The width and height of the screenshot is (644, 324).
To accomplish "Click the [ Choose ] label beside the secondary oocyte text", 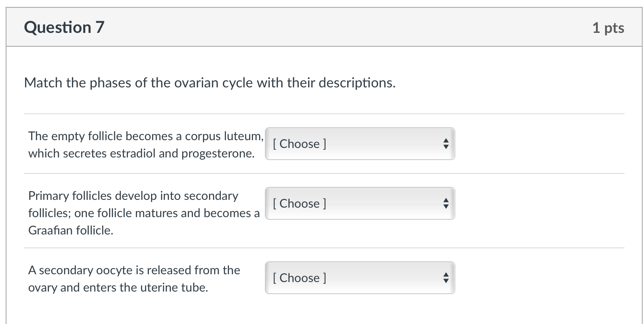I will pos(299,278).
